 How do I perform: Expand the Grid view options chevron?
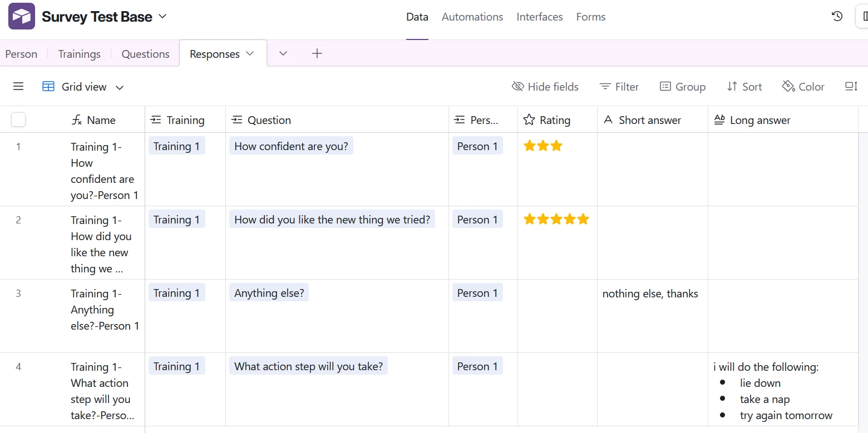coord(120,87)
